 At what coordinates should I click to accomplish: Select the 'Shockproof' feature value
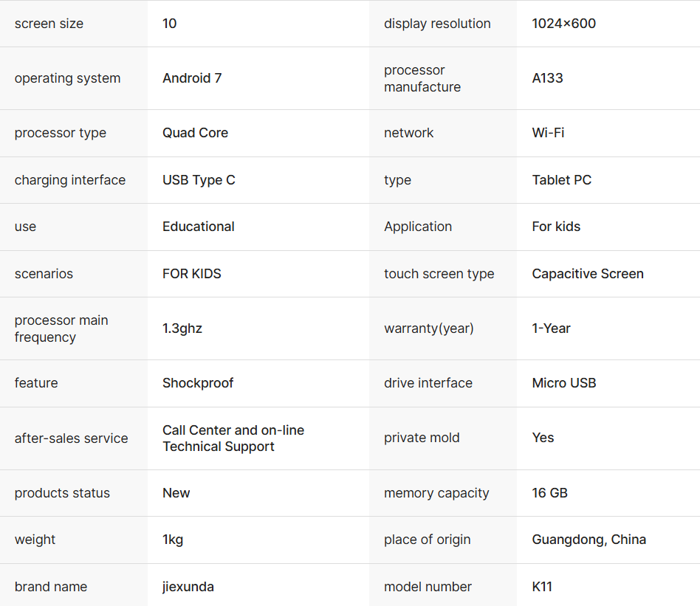tap(198, 383)
